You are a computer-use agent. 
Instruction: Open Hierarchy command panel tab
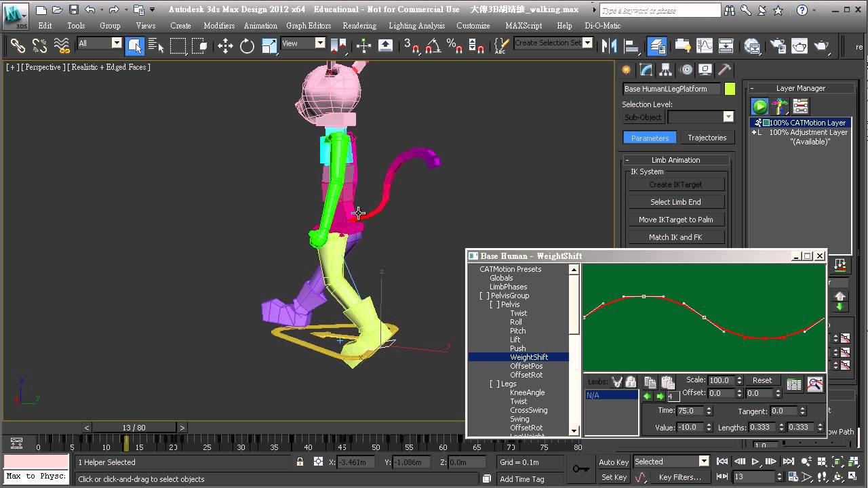point(666,70)
